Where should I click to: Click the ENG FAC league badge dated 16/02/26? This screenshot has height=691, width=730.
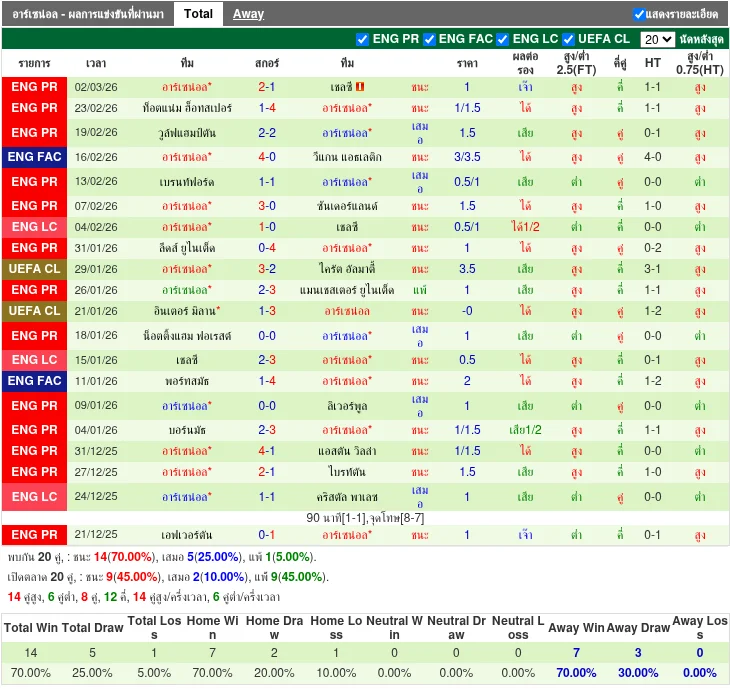coord(35,157)
